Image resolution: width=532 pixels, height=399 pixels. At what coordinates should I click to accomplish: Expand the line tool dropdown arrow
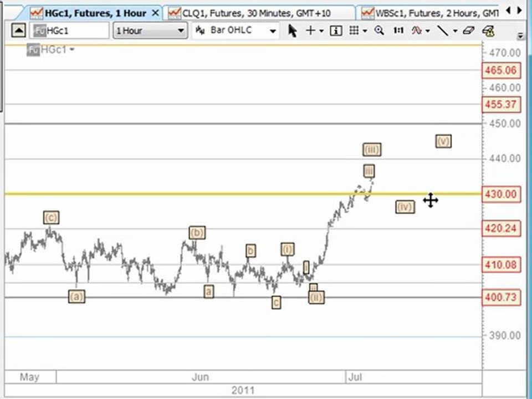(x=456, y=31)
